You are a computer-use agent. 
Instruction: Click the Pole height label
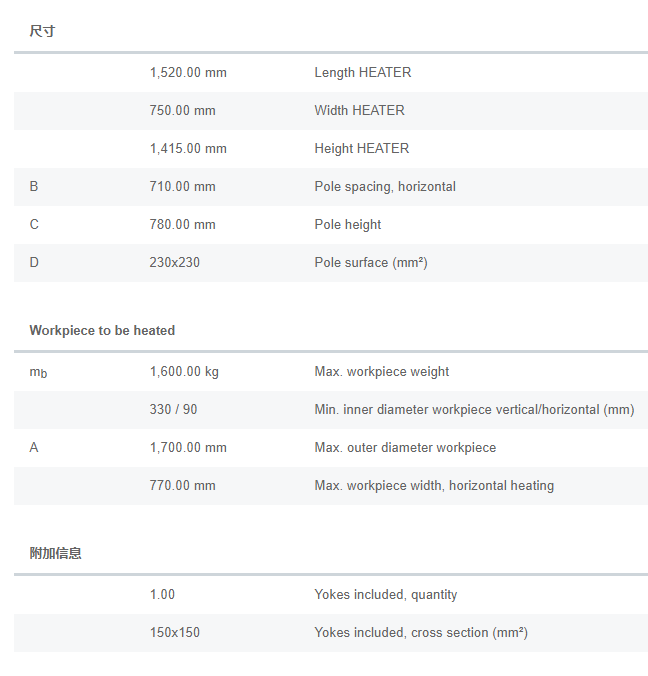tap(347, 225)
